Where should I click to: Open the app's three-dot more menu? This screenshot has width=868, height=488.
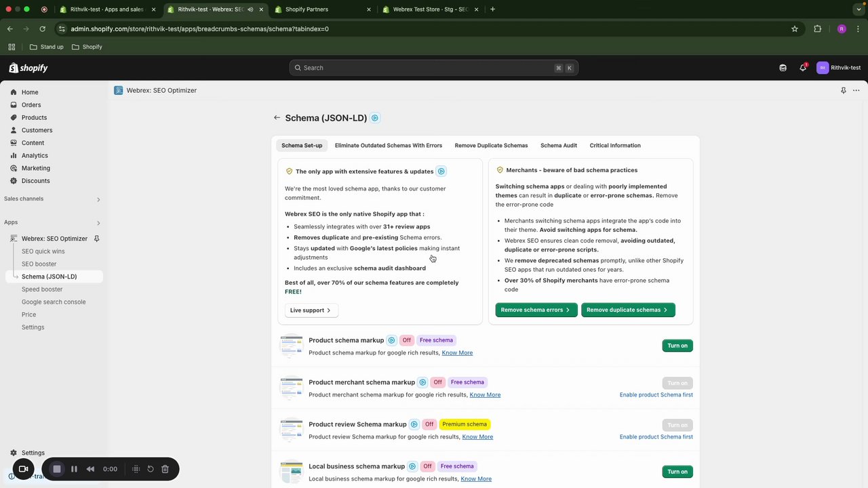click(x=856, y=90)
